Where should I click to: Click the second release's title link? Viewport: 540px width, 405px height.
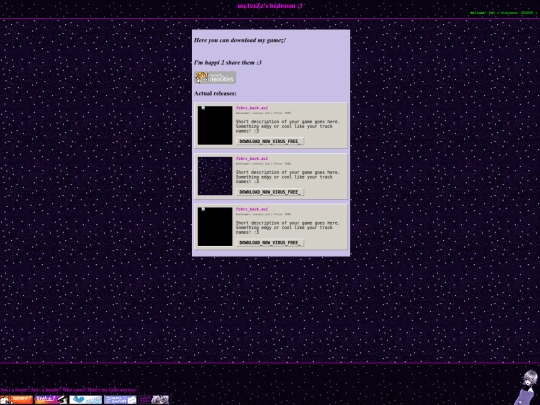[x=252, y=158]
